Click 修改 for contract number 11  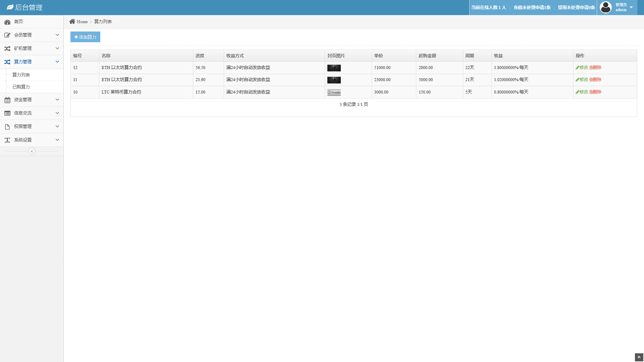tap(582, 79)
